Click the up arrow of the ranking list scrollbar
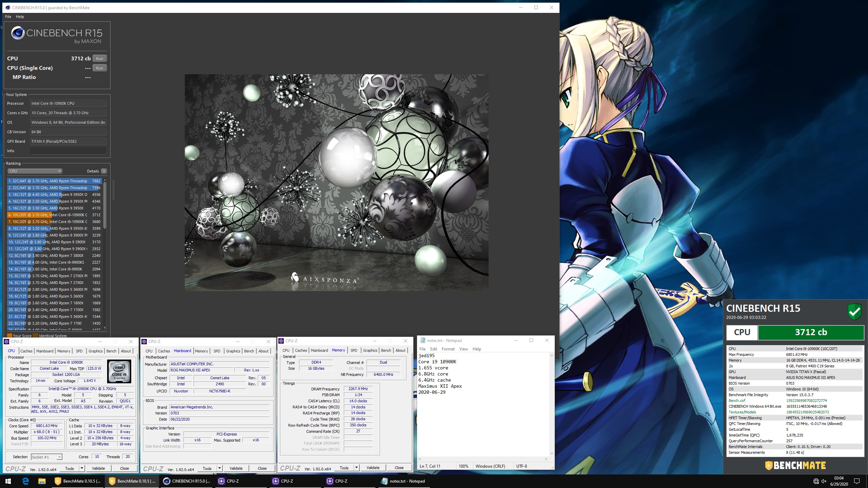This screenshot has width=868, height=488. 105,180
